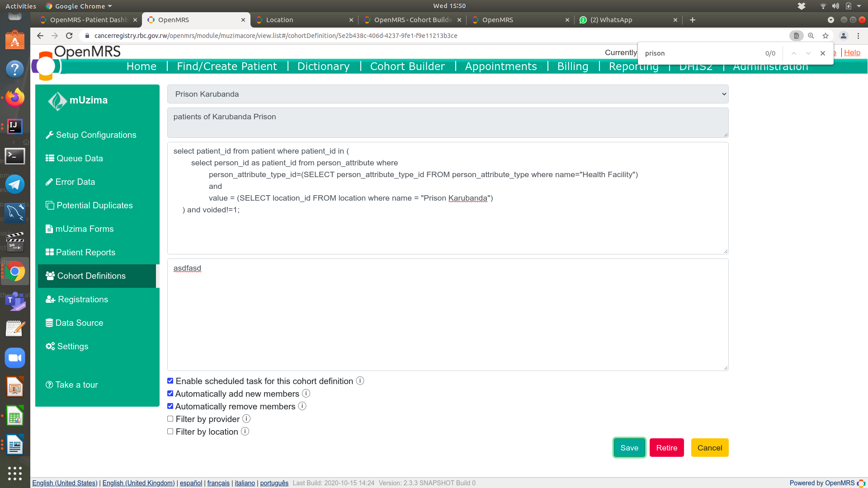Show info for automatically remove members
This screenshot has height=488, width=868.
click(x=302, y=406)
